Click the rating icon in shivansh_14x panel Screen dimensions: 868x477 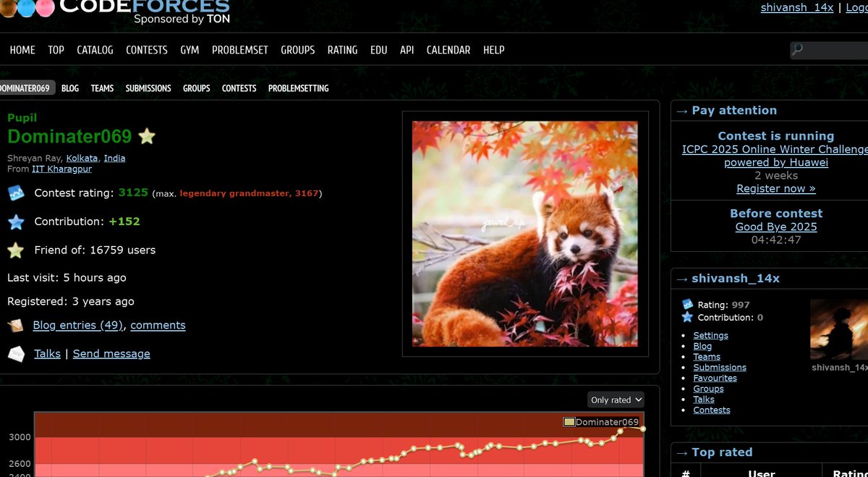(688, 305)
